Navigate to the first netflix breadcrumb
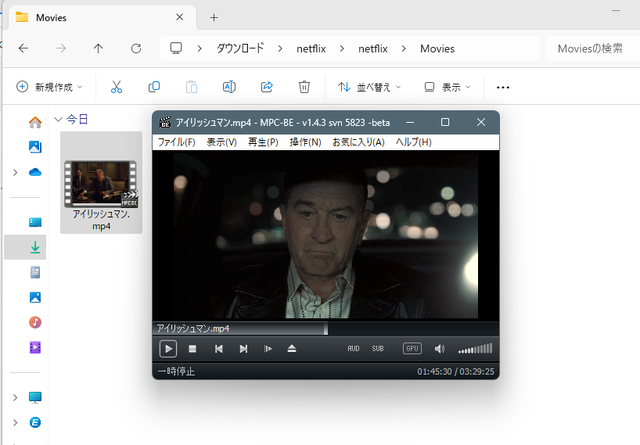The width and height of the screenshot is (640, 445). (x=311, y=49)
